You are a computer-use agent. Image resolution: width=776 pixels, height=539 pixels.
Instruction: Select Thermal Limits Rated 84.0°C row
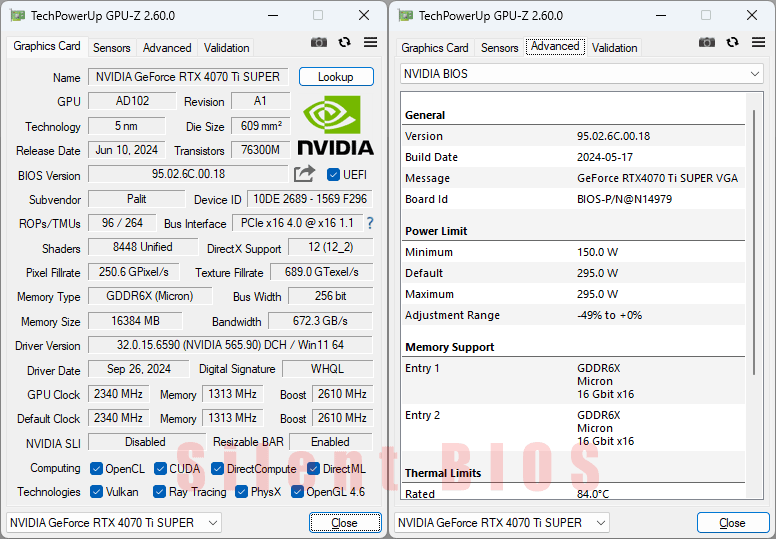point(574,493)
